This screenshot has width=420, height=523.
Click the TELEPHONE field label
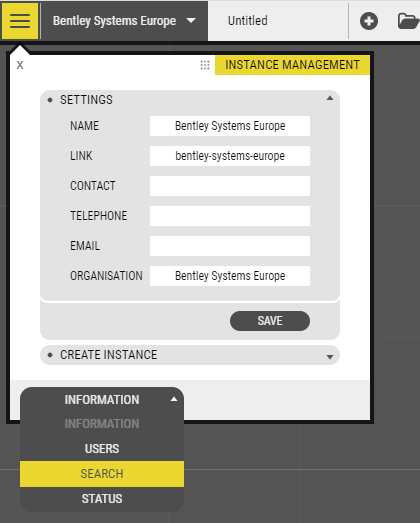click(98, 216)
